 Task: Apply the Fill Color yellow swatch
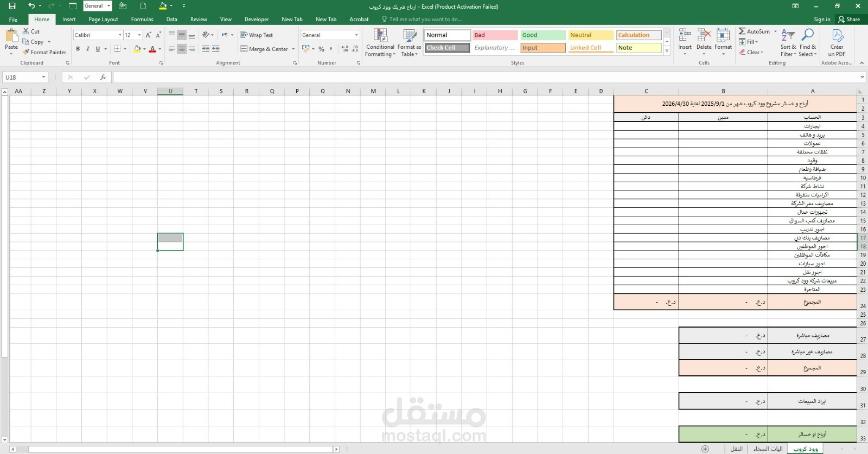coord(137,49)
